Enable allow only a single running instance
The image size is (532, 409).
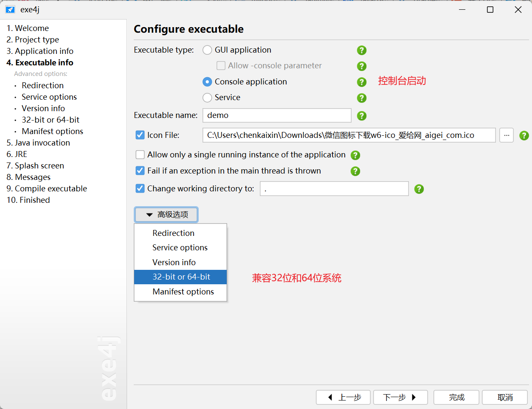coord(140,155)
